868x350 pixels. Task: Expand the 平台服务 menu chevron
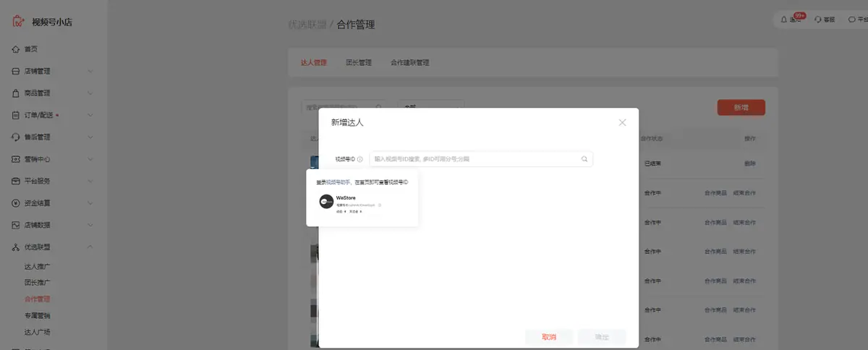(90, 181)
